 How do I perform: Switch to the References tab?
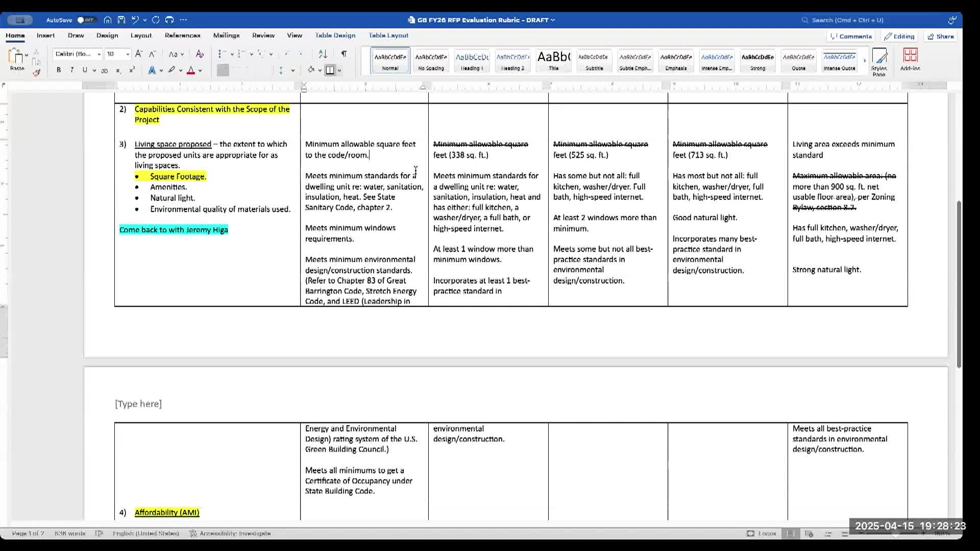(x=182, y=36)
